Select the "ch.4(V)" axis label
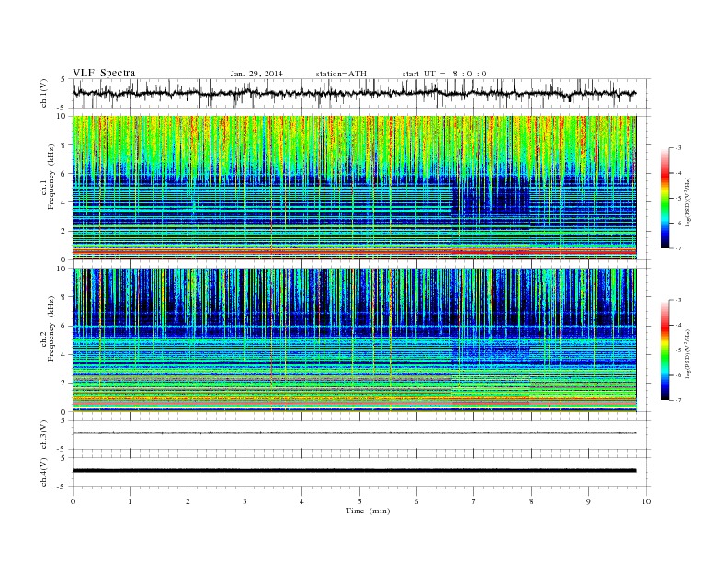 [44, 472]
